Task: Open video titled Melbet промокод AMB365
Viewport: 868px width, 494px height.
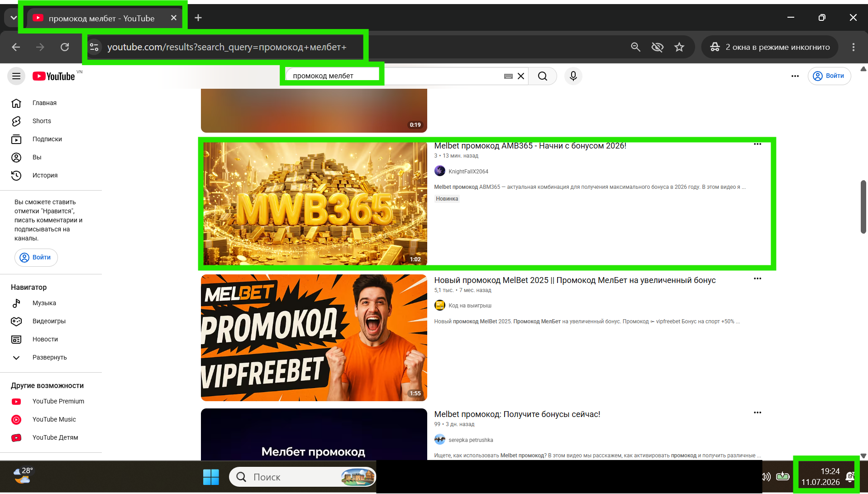Action: [530, 146]
